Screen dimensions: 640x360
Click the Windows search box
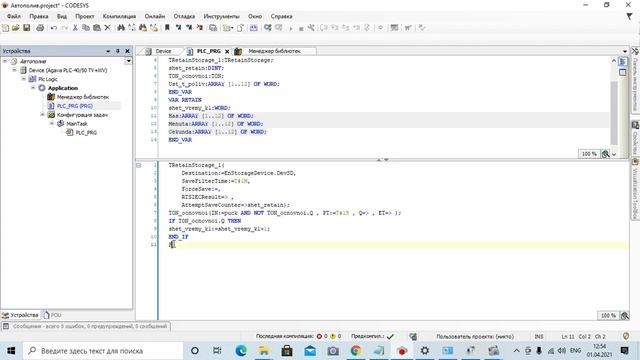pos(103,351)
